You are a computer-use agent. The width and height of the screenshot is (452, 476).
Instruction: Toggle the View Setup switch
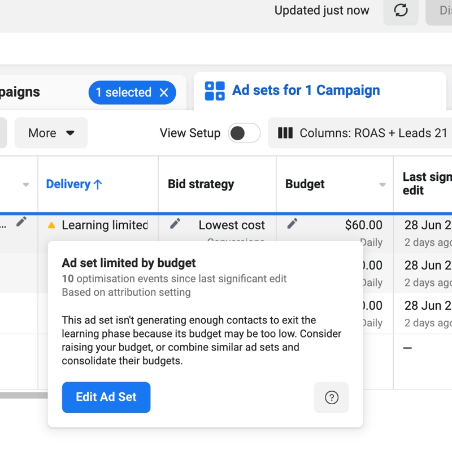[244, 133]
